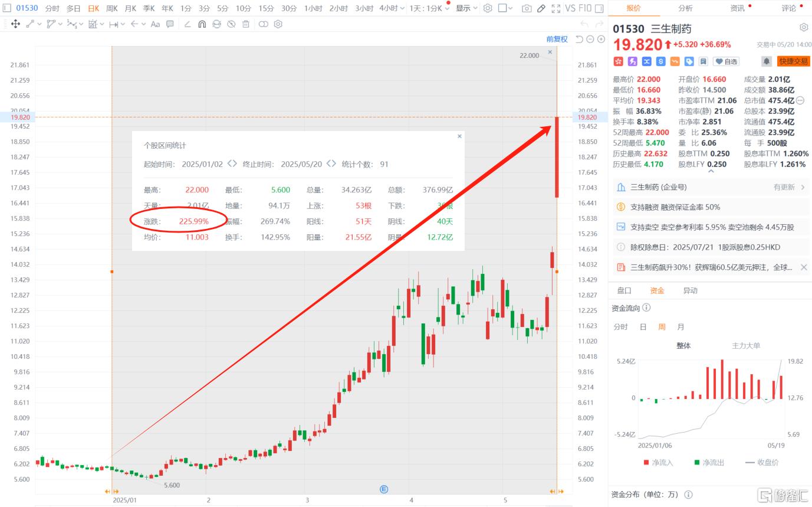Switch to 月K monthly chart

pyautogui.click(x=130, y=8)
